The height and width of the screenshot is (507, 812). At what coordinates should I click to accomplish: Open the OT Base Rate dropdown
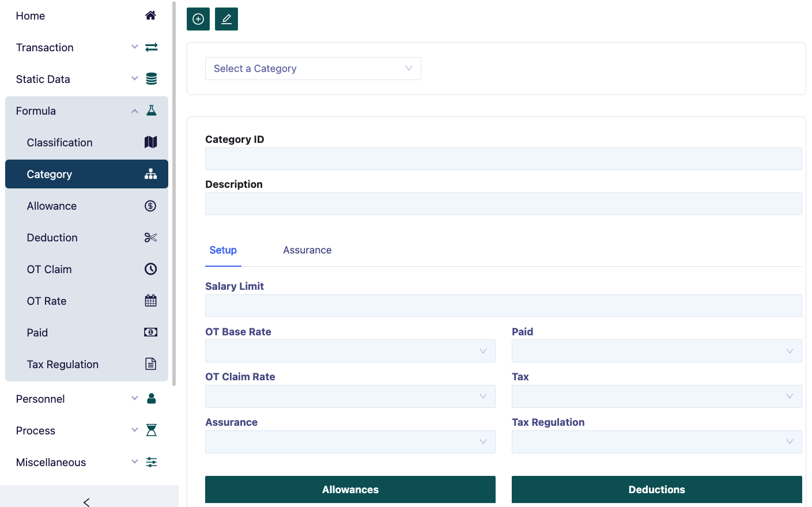[350, 351]
